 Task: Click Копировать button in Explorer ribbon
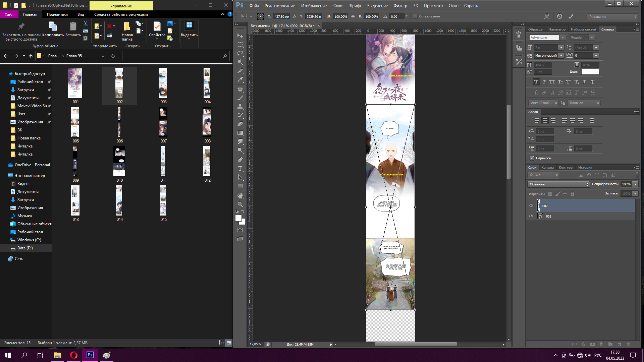53,29
